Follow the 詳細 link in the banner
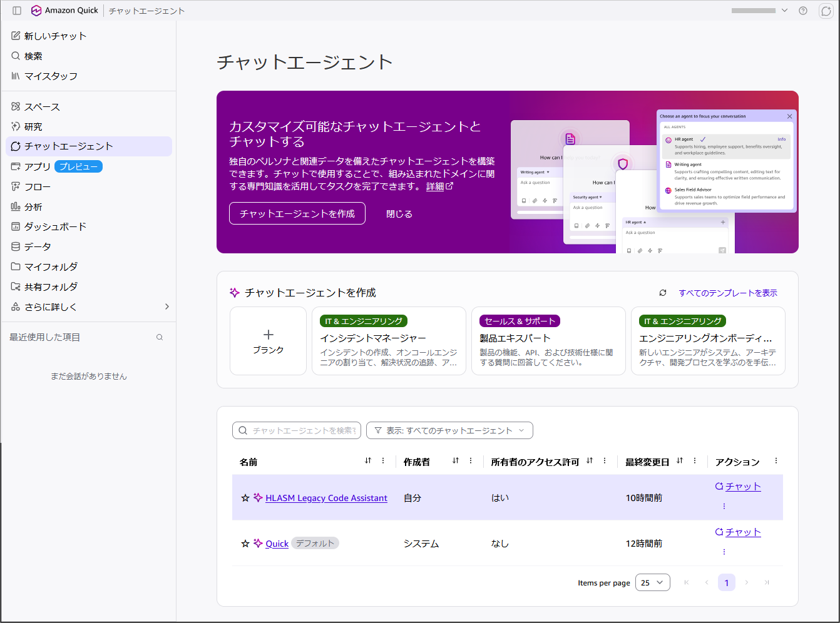This screenshot has width=840, height=623. [439, 186]
